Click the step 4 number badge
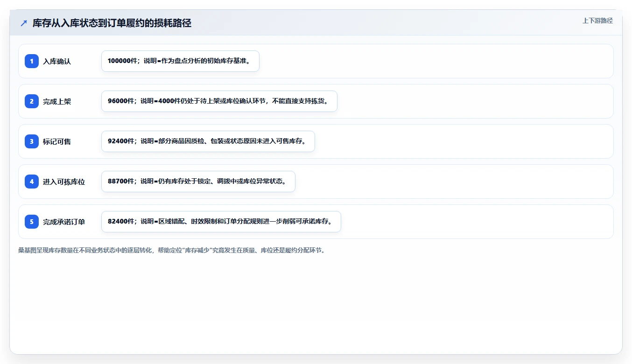Image resolution: width=632 pixels, height=364 pixels. tap(32, 182)
